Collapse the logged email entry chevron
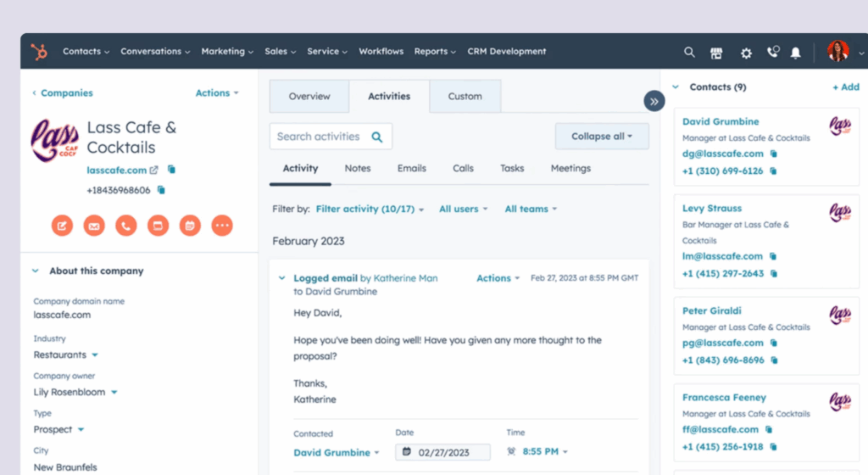868x475 pixels. pyautogui.click(x=281, y=278)
